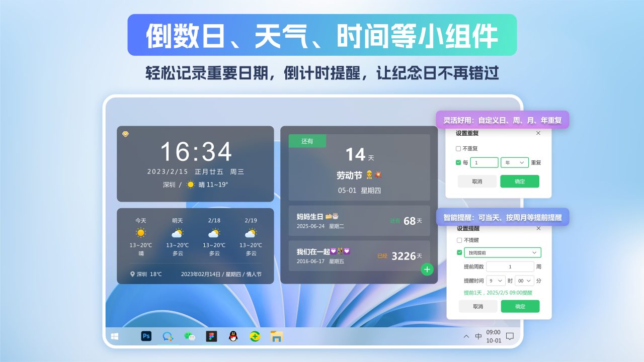Check the 不重复 checkbox
The width and height of the screenshot is (644, 362).
pos(458,149)
